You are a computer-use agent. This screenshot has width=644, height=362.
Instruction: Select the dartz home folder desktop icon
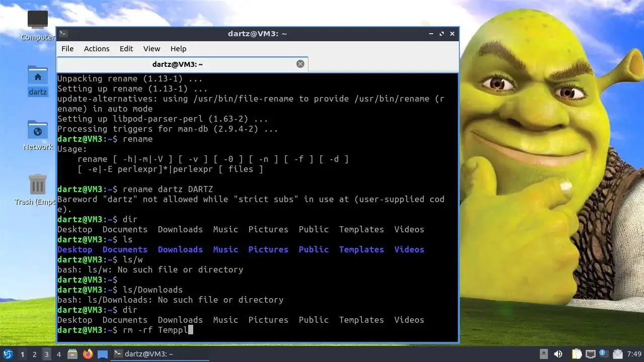pyautogui.click(x=38, y=80)
